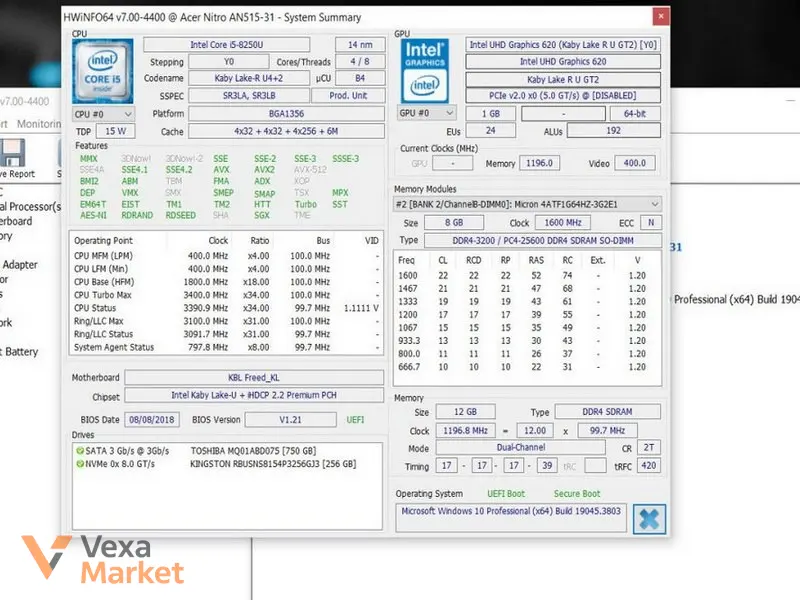This screenshot has height=600, width=800.
Task: Select the 1333 frequency timing row
Action: point(527,302)
